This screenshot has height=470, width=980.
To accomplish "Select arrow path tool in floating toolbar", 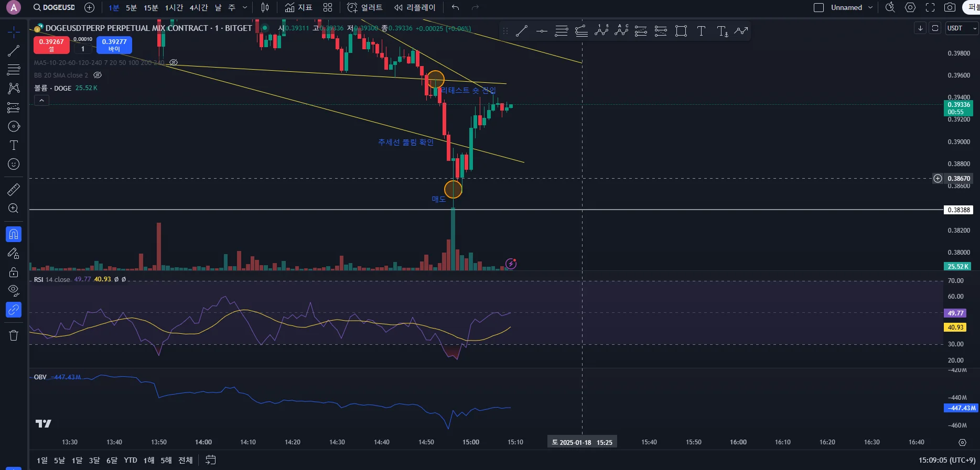I will coord(741,31).
